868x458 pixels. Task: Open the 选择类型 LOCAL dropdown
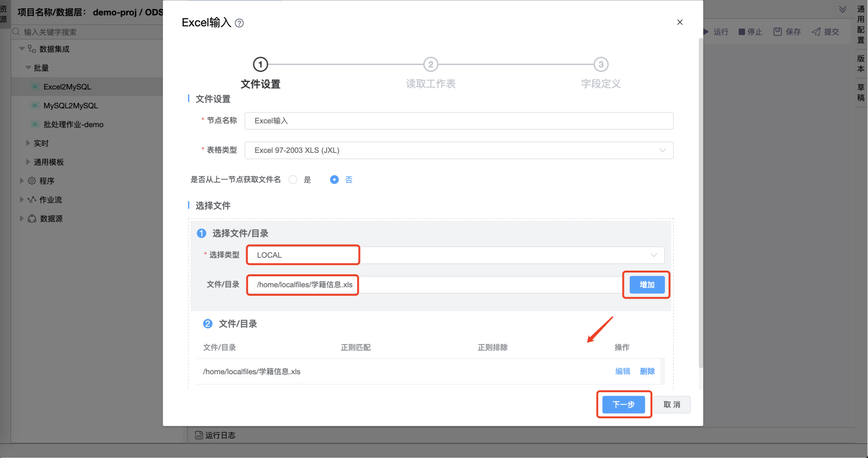[x=455, y=255]
